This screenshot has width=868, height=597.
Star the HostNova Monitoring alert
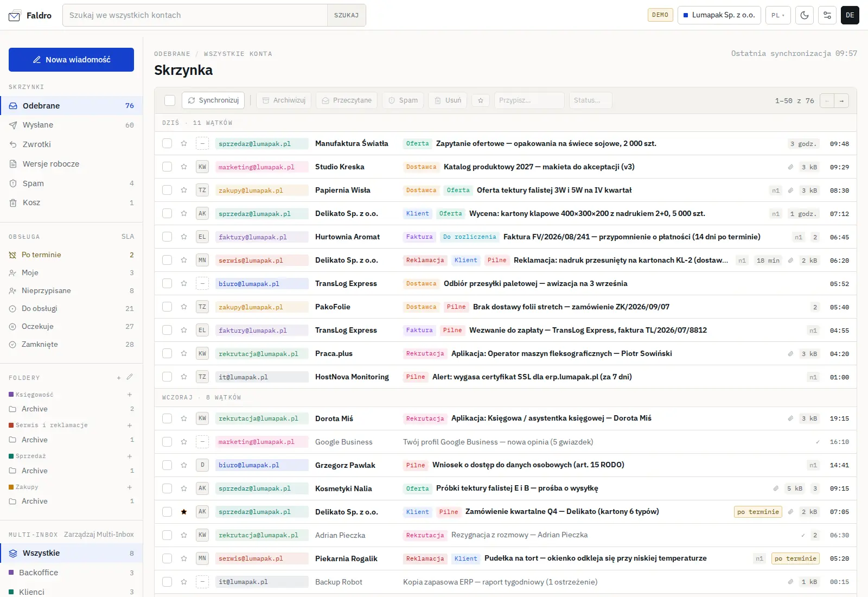point(184,377)
